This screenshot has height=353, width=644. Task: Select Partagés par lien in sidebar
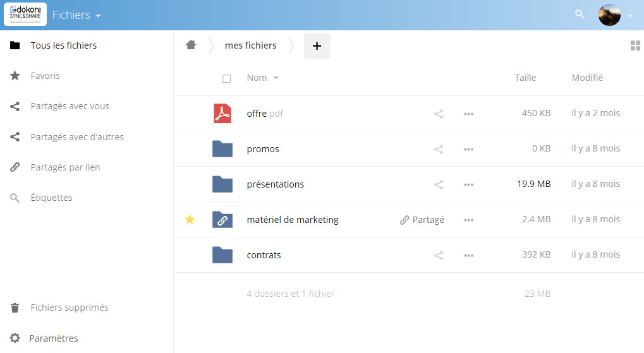click(65, 167)
